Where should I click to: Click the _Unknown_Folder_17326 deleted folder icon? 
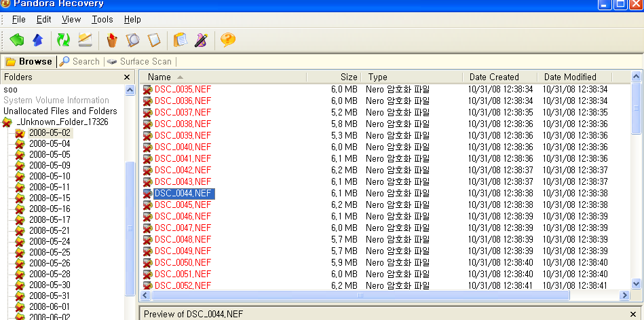(x=7, y=122)
